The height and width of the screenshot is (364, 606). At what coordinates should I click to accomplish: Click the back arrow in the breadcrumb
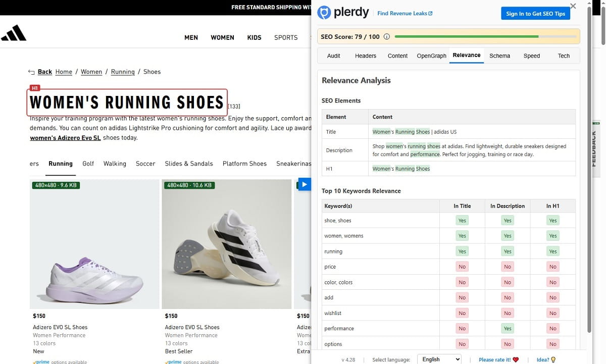click(31, 72)
